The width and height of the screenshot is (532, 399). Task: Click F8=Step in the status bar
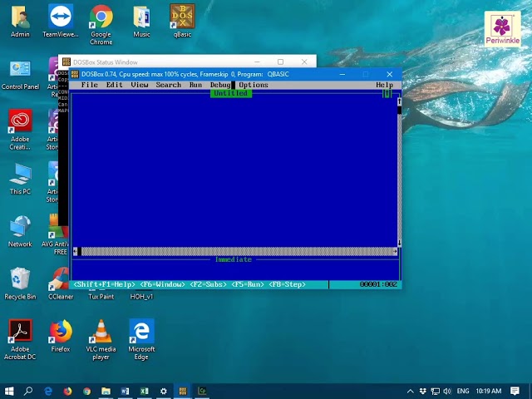[x=287, y=284]
